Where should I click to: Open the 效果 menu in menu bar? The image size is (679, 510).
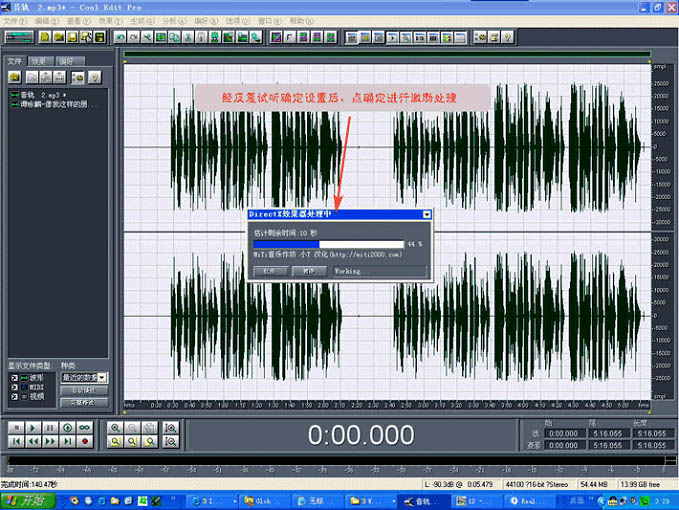pyautogui.click(x=109, y=20)
